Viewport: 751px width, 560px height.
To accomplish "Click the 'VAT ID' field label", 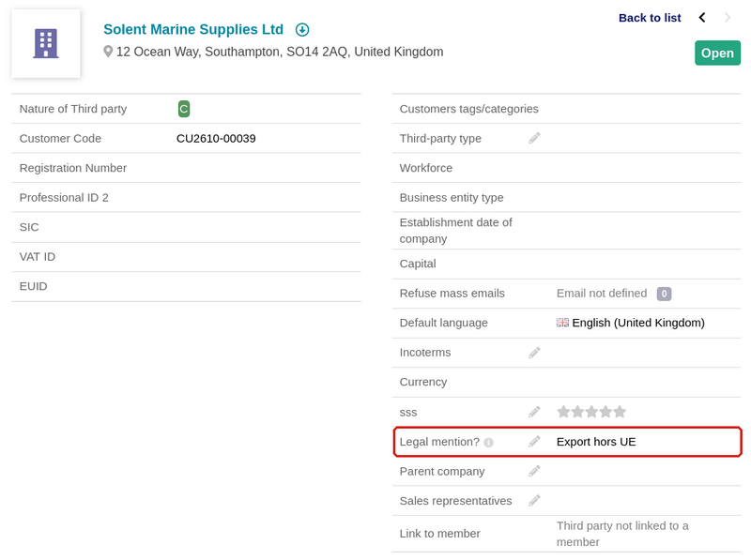I will point(38,257).
